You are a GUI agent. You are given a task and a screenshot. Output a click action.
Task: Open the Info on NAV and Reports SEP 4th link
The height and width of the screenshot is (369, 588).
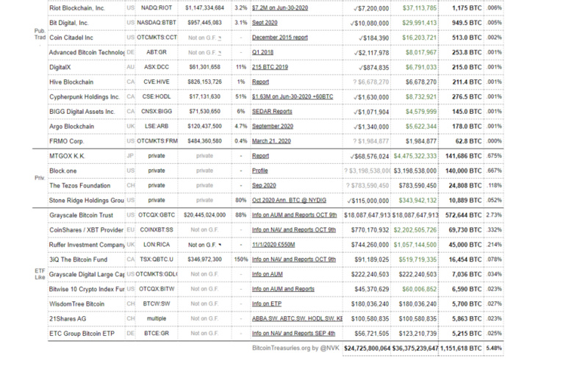pyautogui.click(x=293, y=334)
